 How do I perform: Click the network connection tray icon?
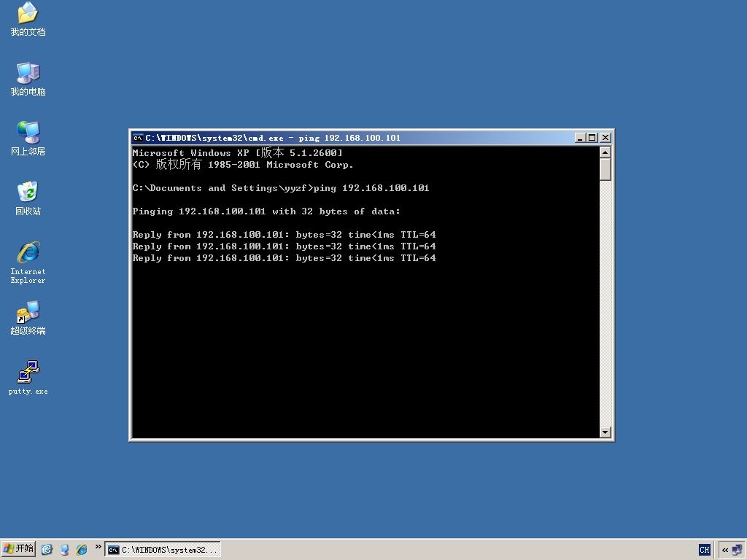click(737, 550)
